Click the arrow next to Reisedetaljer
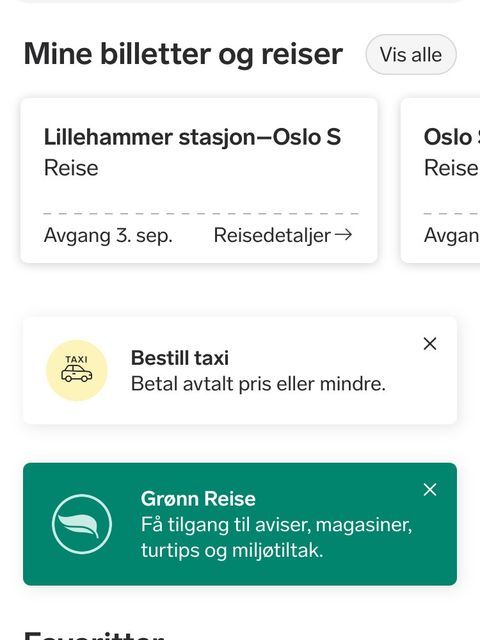Screen dimensions: 480x640 pyautogui.click(x=343, y=235)
